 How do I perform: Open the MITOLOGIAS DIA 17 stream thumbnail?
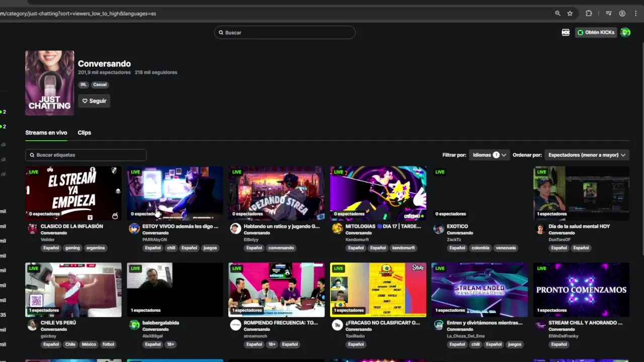click(x=378, y=194)
